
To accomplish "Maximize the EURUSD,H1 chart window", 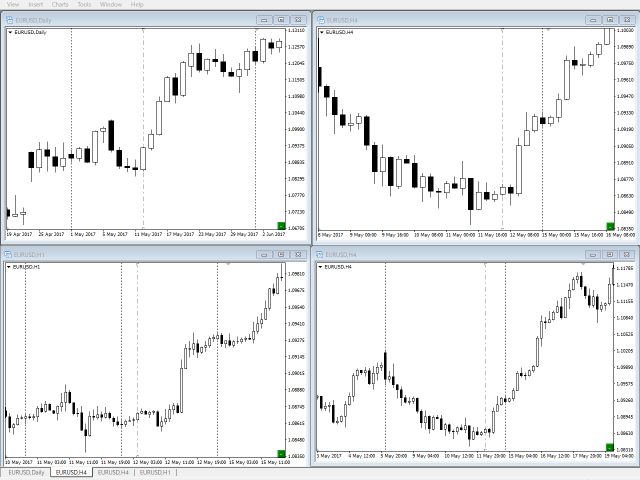I will coord(281,254).
